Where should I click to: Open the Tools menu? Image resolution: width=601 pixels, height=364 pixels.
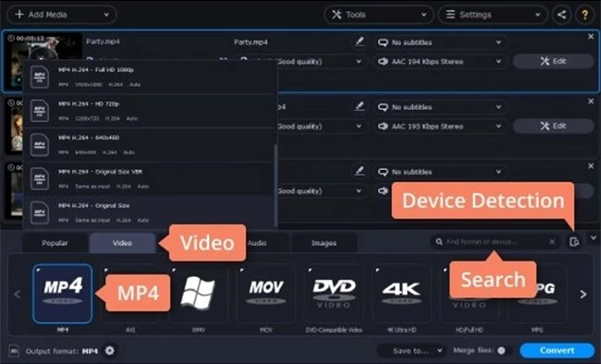click(379, 15)
